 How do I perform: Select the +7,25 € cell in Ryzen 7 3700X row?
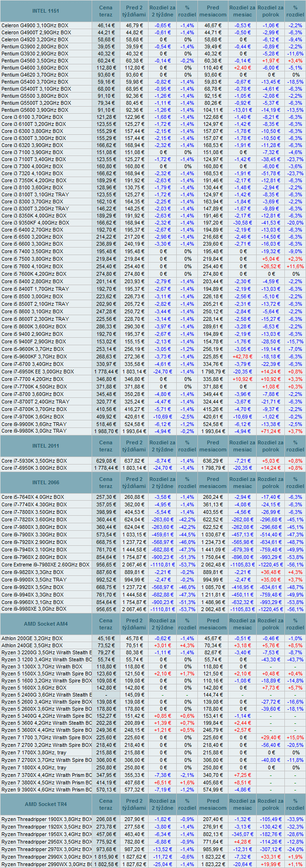pos(243,775)
